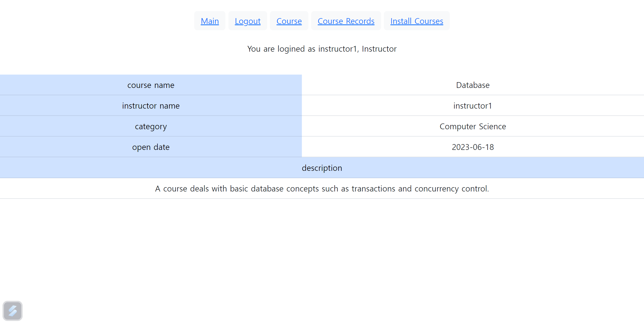The width and height of the screenshot is (644, 325).
Task: Click the instructor1 value cell
Action: 473,106
